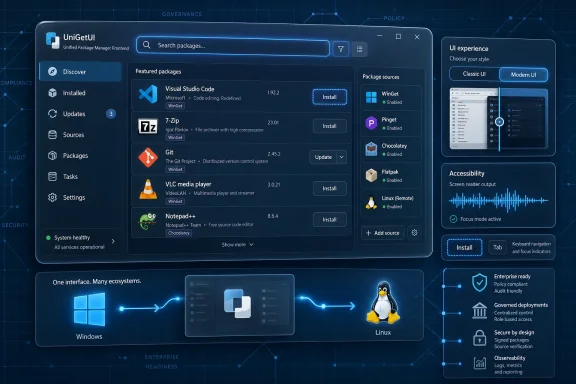Click the Linux penguin in the ecosystem diagram
576x384 pixels.
pyautogui.click(x=383, y=302)
